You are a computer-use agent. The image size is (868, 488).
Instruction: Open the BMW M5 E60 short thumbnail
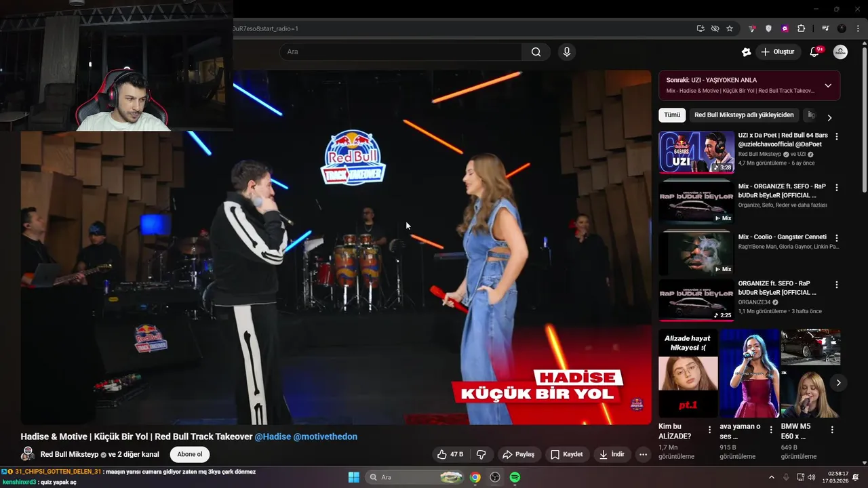810,373
